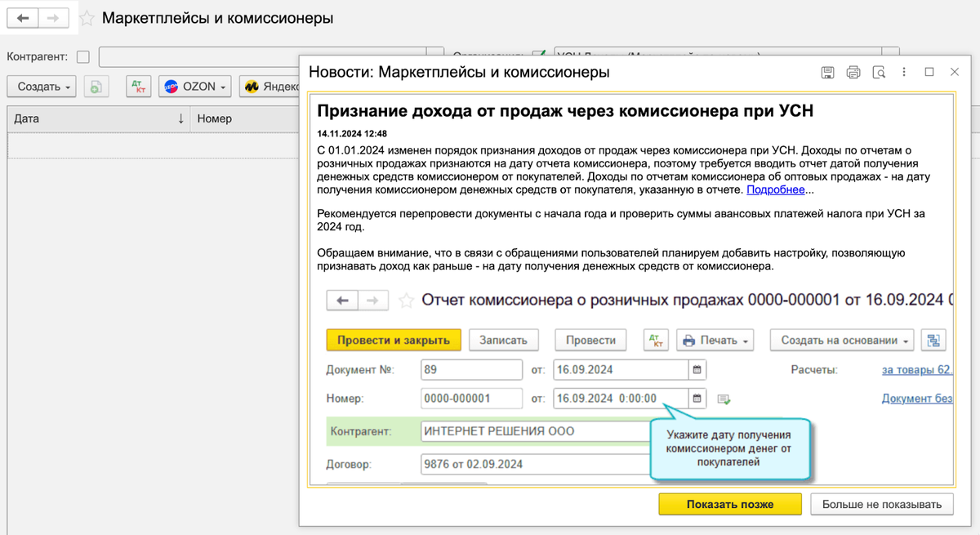This screenshot has height=535, width=980.
Task: Click the copy document icon next to Создать
Action: (96, 87)
